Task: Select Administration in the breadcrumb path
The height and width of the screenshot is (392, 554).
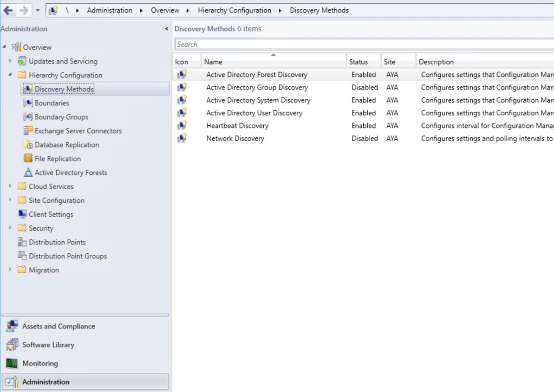Action: [x=110, y=10]
